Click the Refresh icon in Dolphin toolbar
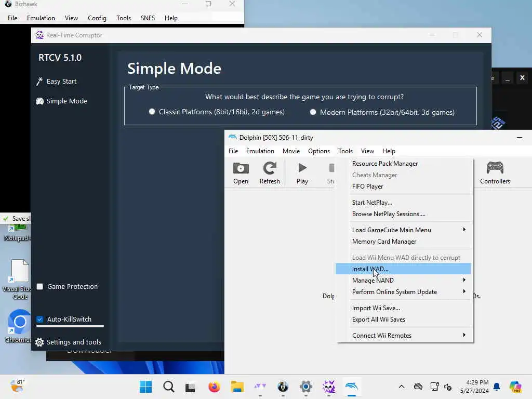Viewport: 532px width, 399px height. coord(270,168)
